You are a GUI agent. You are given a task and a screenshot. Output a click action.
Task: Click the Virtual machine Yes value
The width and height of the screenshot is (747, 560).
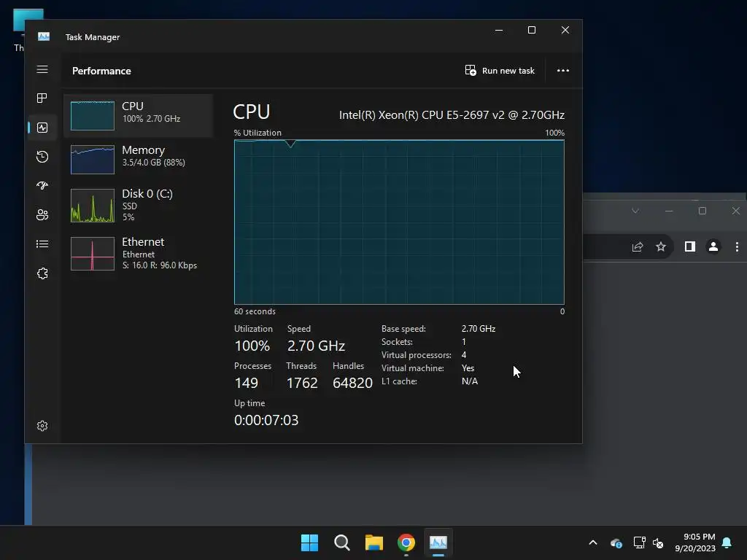pos(468,368)
